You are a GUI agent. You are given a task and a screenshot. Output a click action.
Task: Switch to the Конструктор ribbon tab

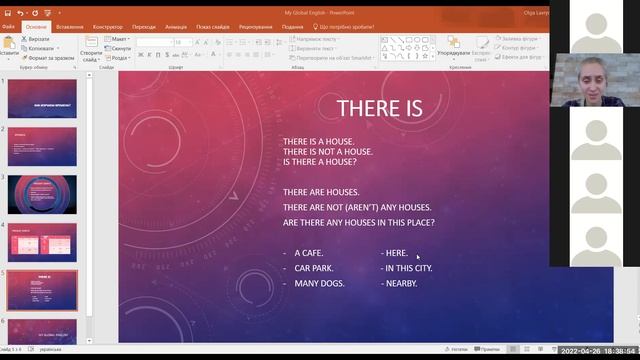pos(108,27)
